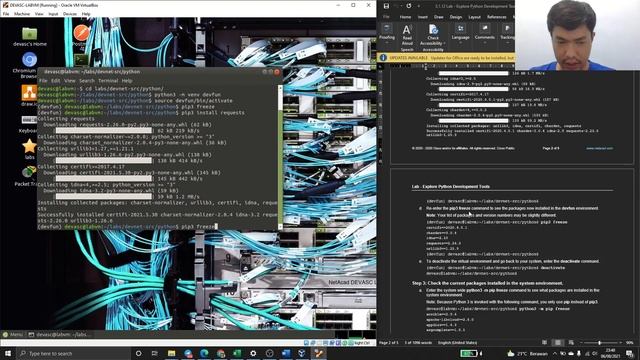This screenshot has width=640, height=360.
Task: Open the labs star desktop icon
Action: [x=29, y=146]
